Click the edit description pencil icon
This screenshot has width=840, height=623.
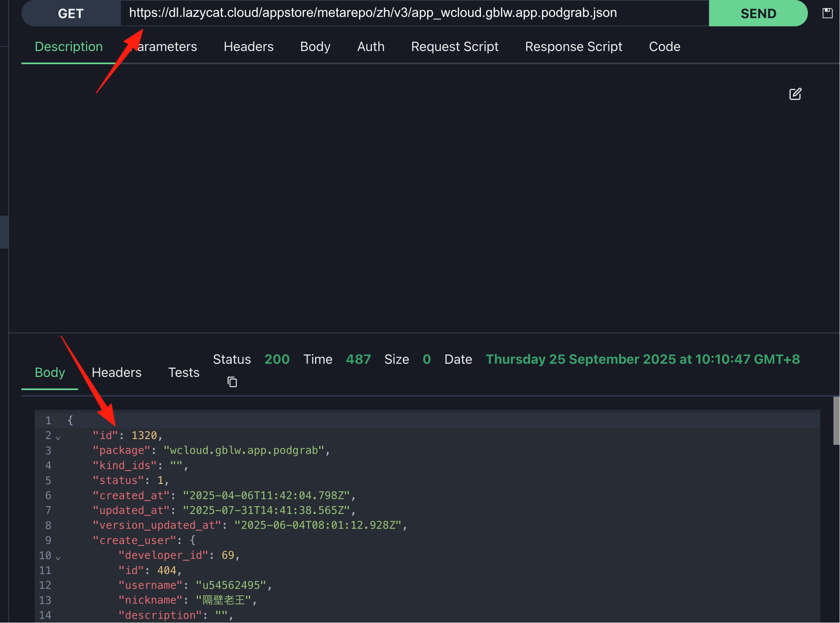(795, 94)
